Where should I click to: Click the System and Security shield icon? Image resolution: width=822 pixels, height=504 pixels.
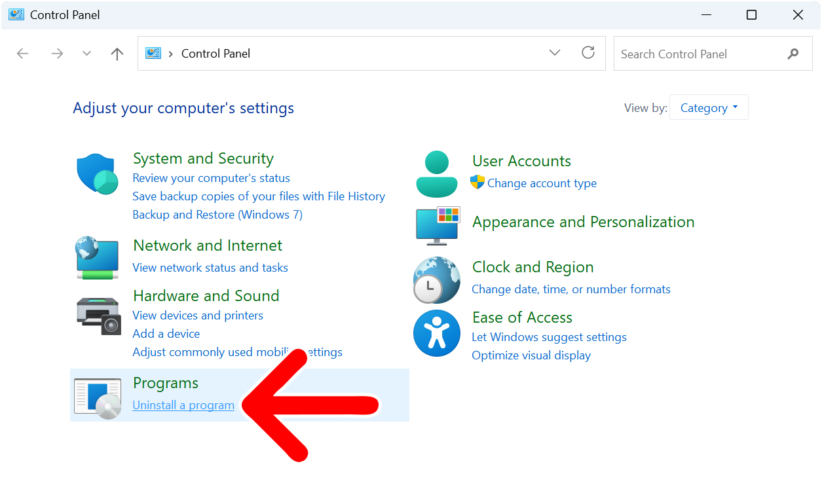coord(97,174)
